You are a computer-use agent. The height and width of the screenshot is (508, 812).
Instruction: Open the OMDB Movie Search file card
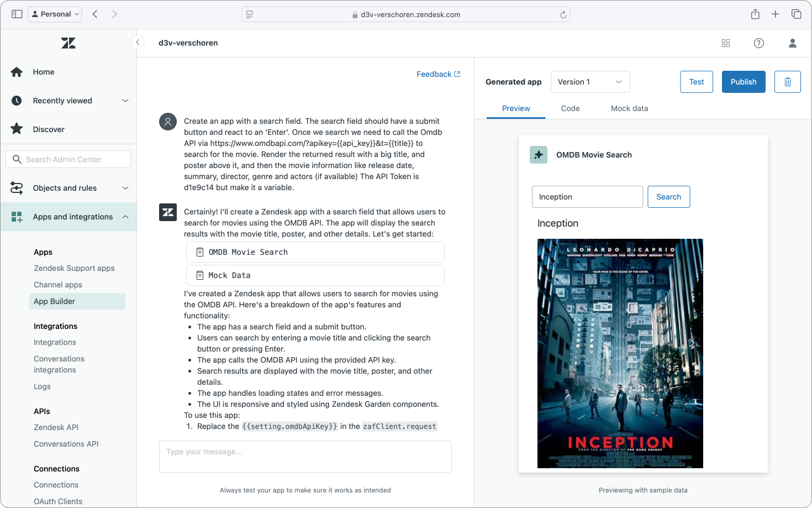point(315,252)
